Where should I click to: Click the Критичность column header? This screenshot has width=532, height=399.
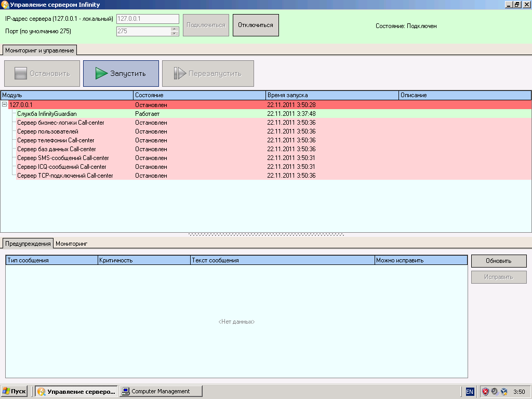coord(144,260)
